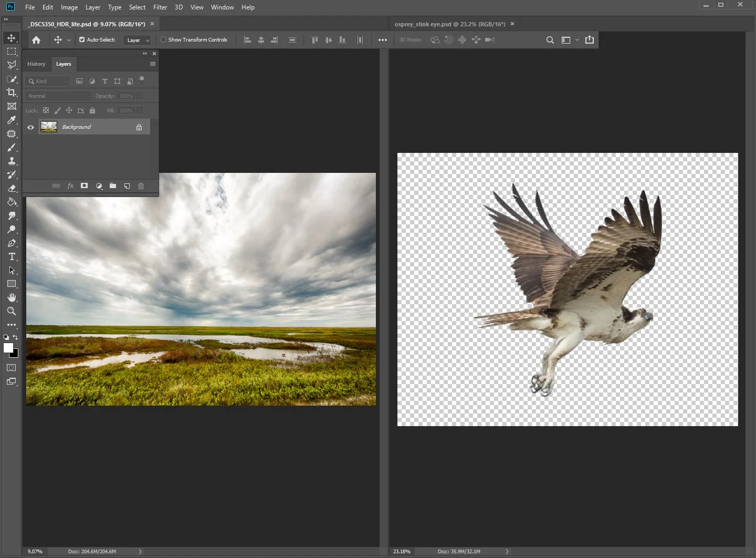Viewport: 756px width, 558px height.
Task: Click the foreground color swatch
Action: pos(8,348)
